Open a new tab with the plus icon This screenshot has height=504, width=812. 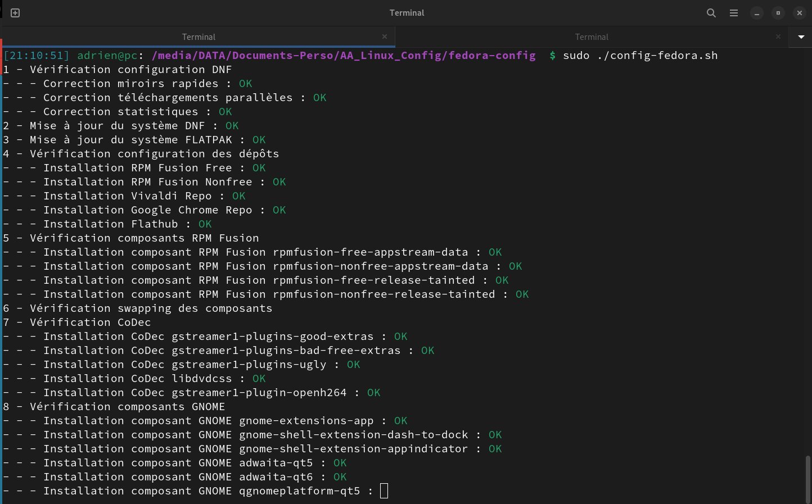(15, 13)
